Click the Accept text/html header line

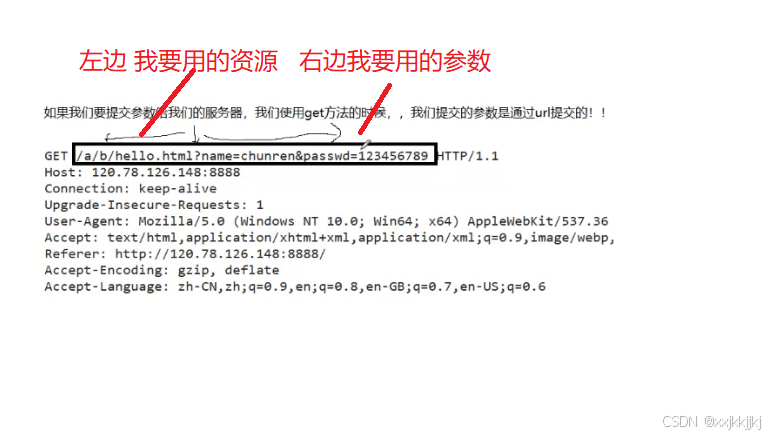tap(329, 238)
